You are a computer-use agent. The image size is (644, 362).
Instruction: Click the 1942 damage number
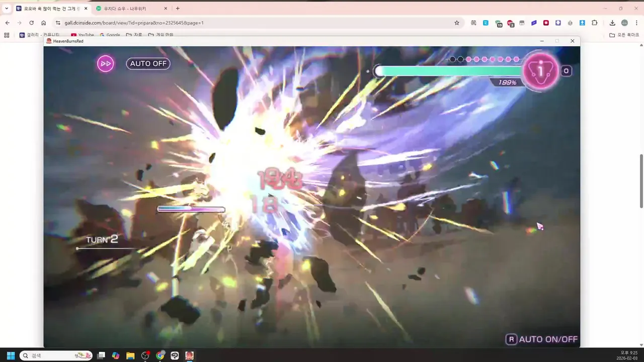pyautogui.click(x=279, y=179)
